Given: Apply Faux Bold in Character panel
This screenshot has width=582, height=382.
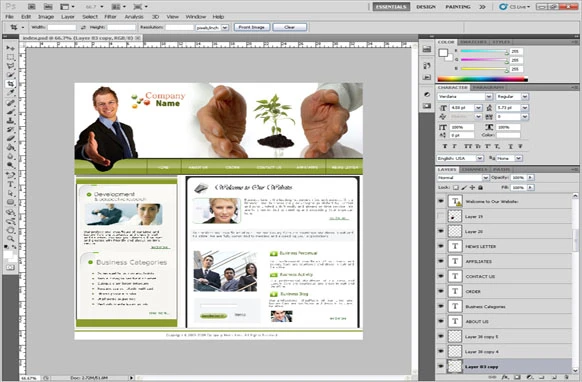Looking at the screenshot, I should (445, 146).
